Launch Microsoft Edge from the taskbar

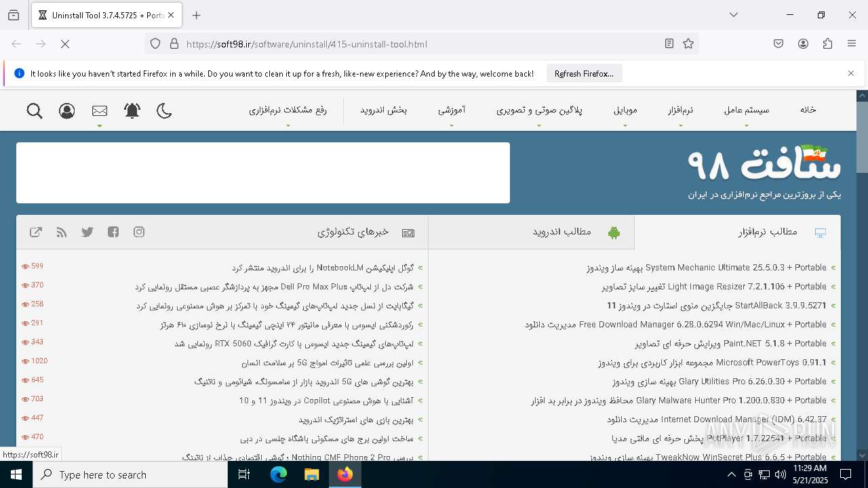coord(279,474)
